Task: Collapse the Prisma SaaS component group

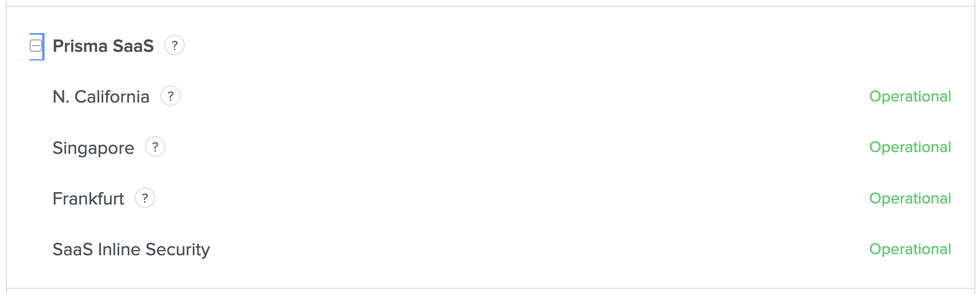Action: coord(36,46)
